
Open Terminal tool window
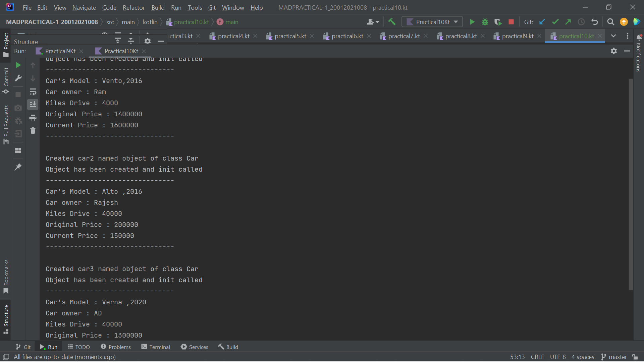click(156, 347)
